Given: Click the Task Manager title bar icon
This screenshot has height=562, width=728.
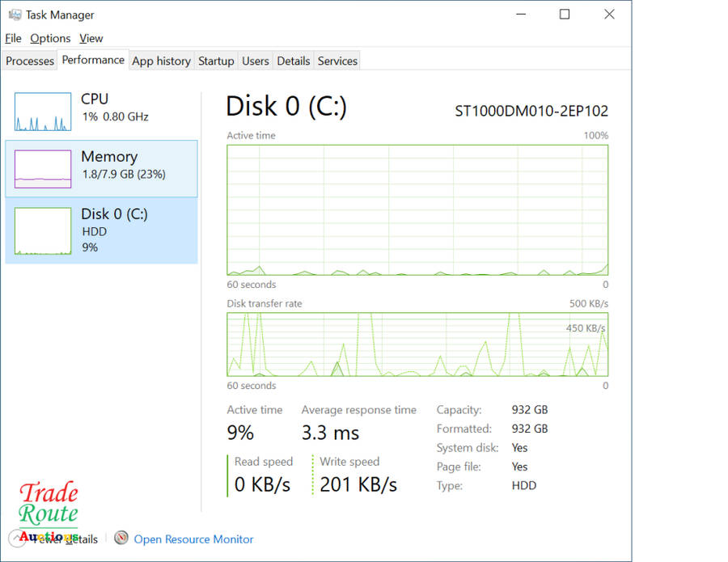Looking at the screenshot, I should [x=15, y=15].
